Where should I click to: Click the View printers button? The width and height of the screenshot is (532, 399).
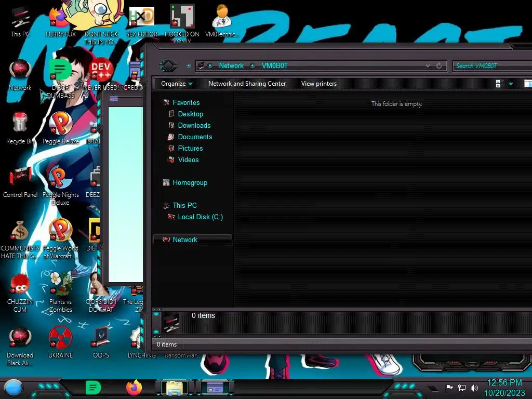(319, 84)
